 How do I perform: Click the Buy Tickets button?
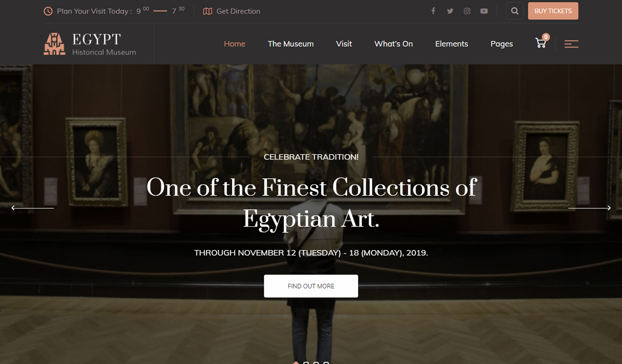point(553,11)
